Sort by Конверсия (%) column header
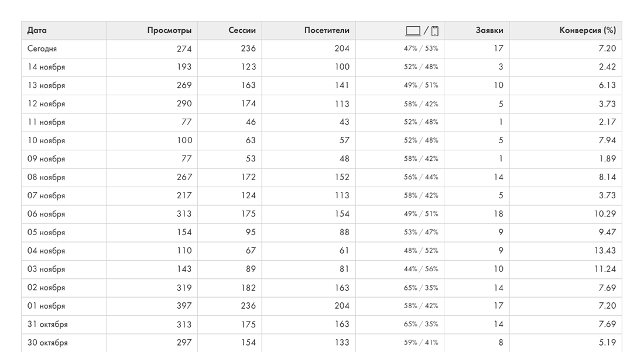The width and height of the screenshot is (644, 352). [587, 30]
